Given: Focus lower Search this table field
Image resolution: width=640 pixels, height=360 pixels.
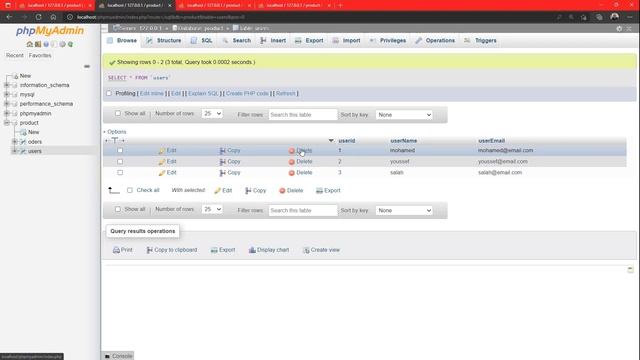Looking at the screenshot, I should click(303, 211).
